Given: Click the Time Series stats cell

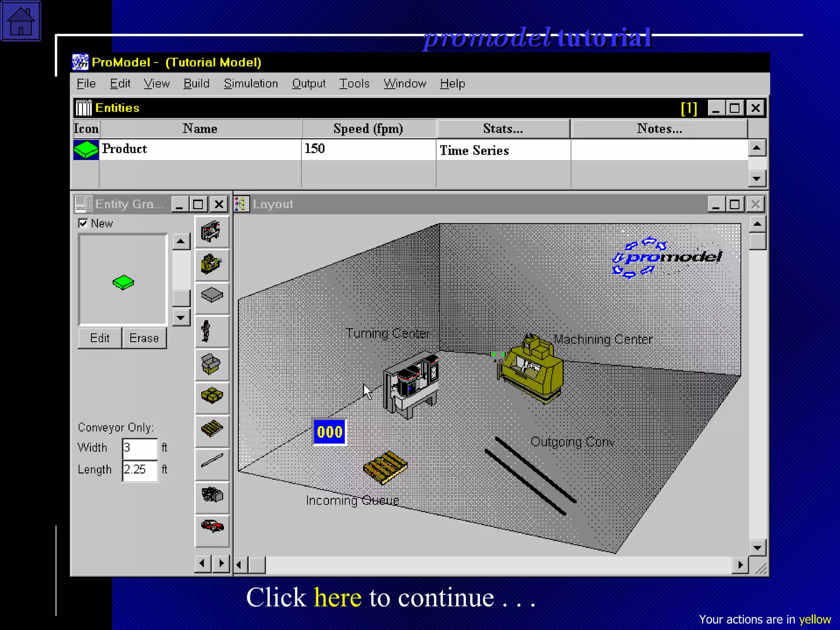Looking at the screenshot, I should point(503,150).
